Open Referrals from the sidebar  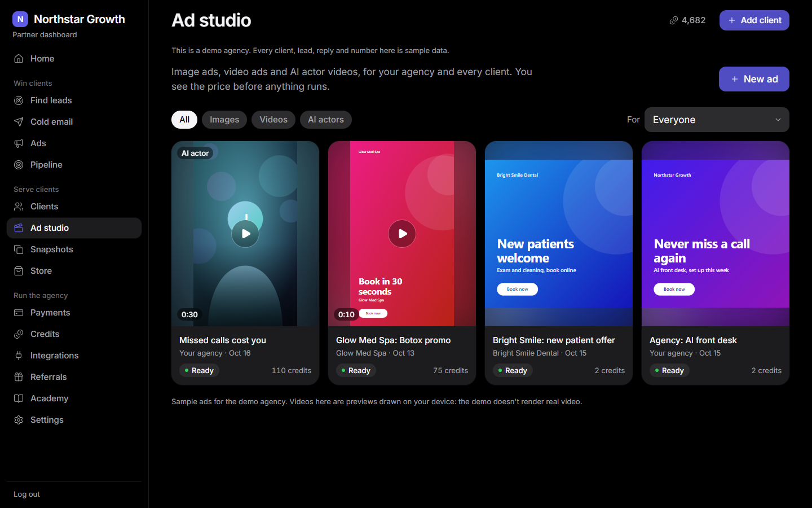tap(74, 377)
